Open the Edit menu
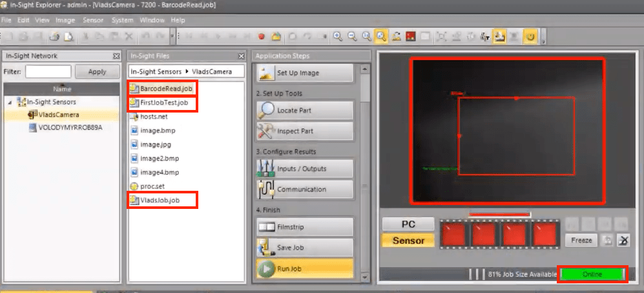 click(23, 20)
